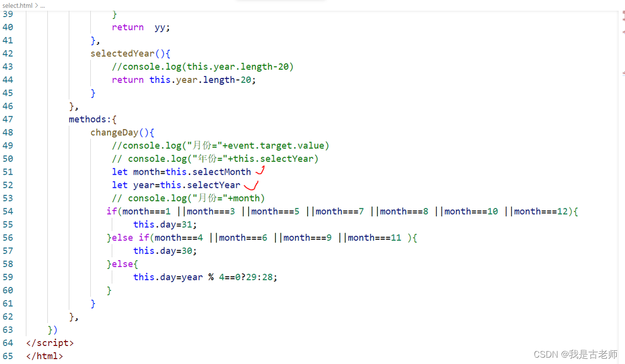Click the comment containing "年份="

[x=215, y=159]
